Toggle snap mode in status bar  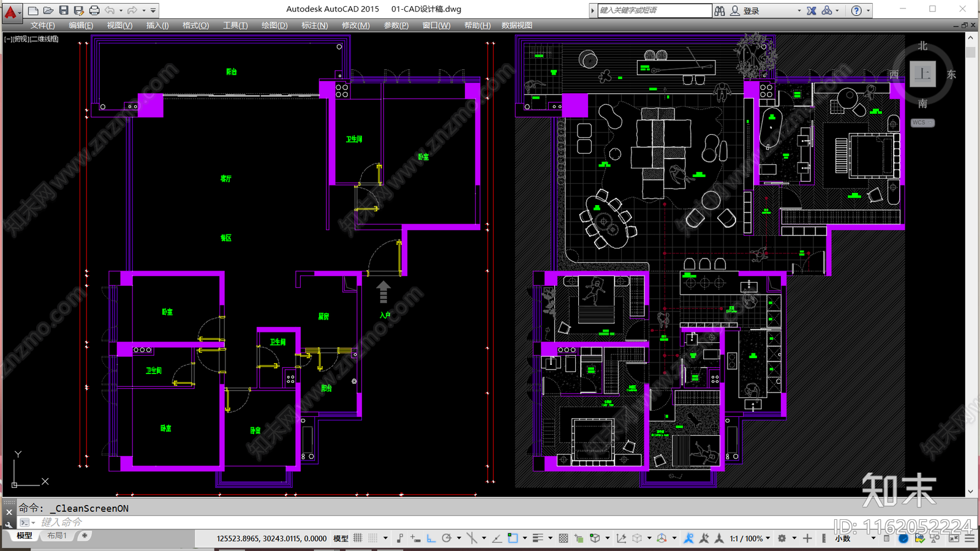coord(373,538)
